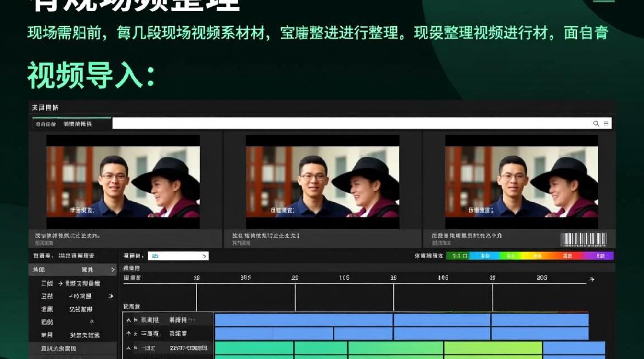This screenshot has width=644, height=359.
Task: Click the magnifier search icon in the search bar
Action: (x=596, y=123)
